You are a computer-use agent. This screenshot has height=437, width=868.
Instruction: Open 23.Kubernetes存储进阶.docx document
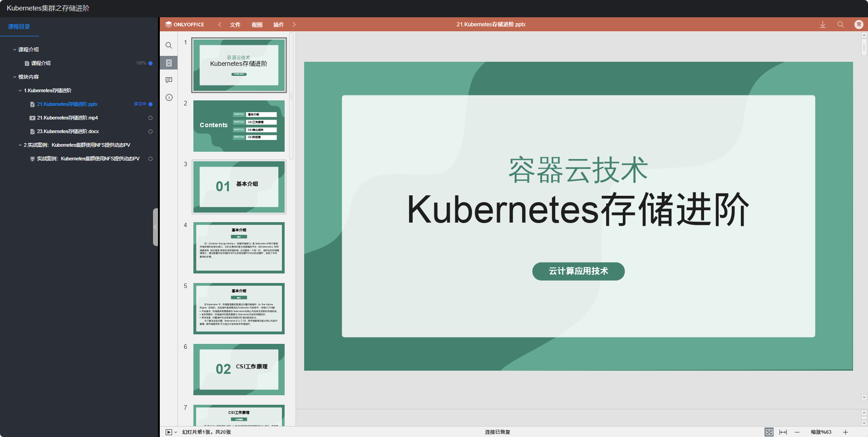(68, 131)
